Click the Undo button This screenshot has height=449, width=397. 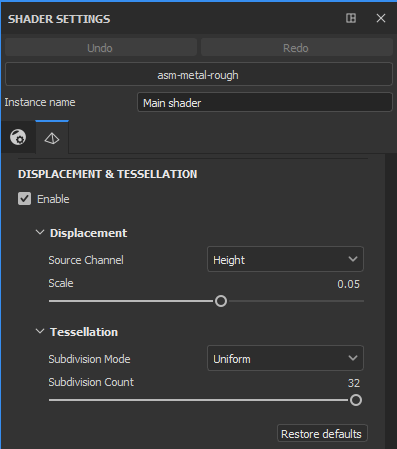tap(101, 48)
